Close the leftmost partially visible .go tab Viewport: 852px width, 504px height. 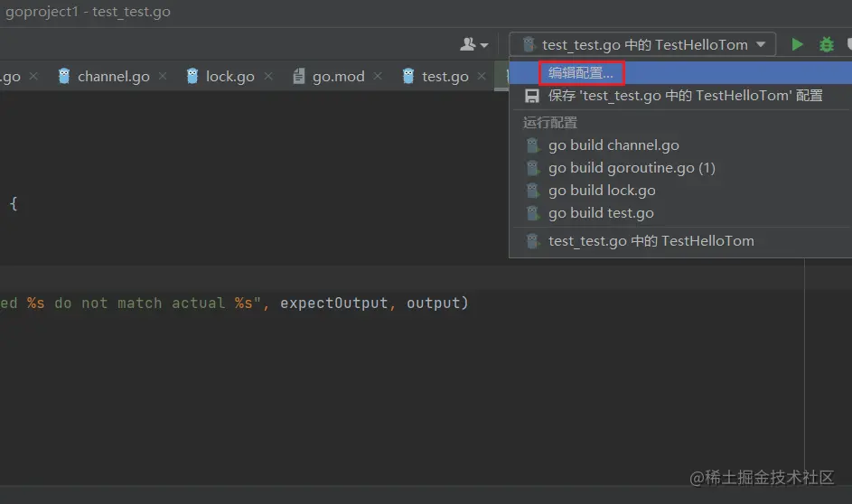(33, 76)
